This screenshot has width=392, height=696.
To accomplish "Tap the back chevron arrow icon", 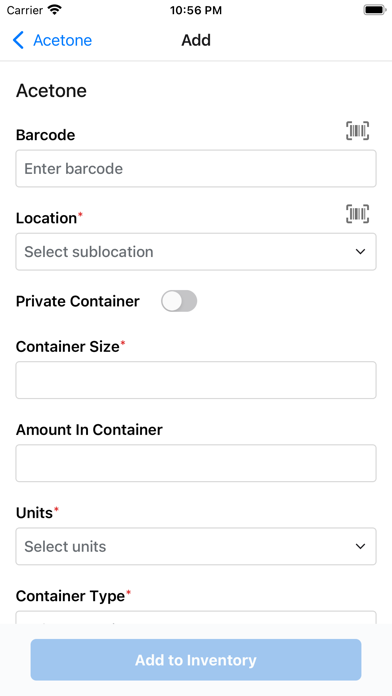I will [x=18, y=40].
